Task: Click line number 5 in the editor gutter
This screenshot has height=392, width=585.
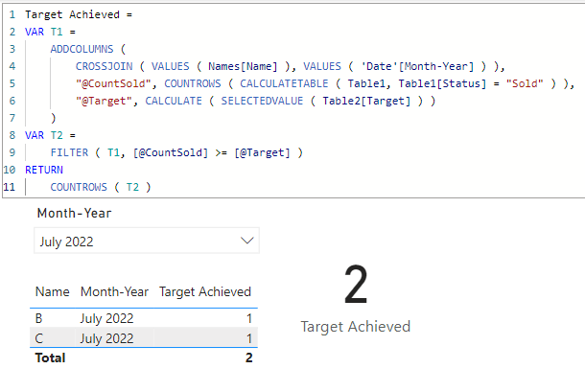Action: [x=12, y=83]
